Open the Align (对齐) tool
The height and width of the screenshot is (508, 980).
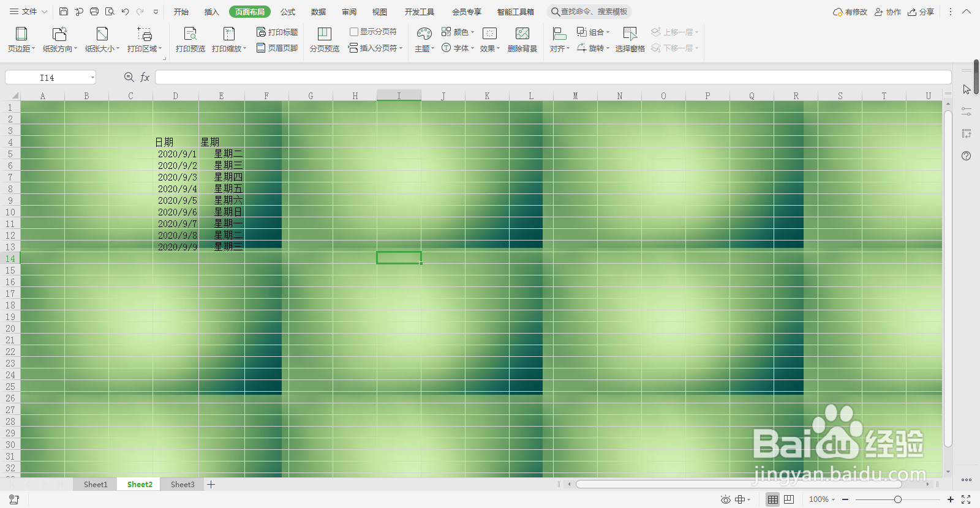(560, 40)
